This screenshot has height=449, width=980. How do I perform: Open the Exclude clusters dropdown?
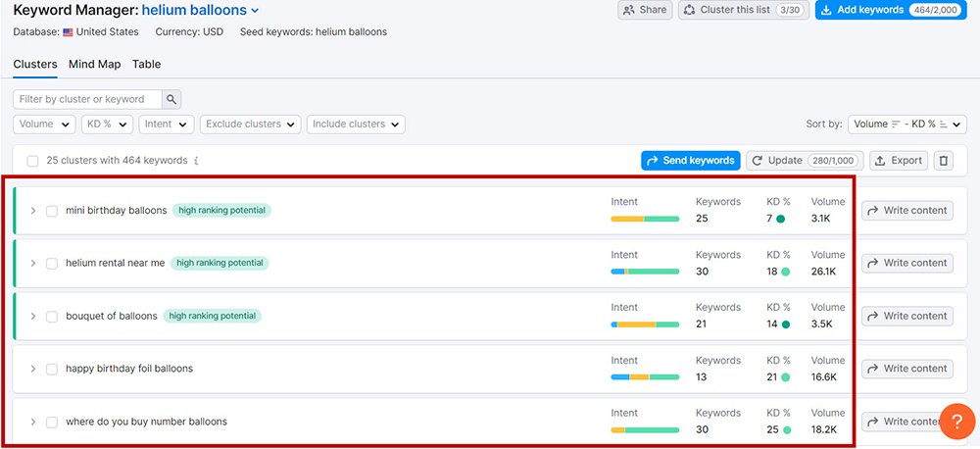coord(250,125)
